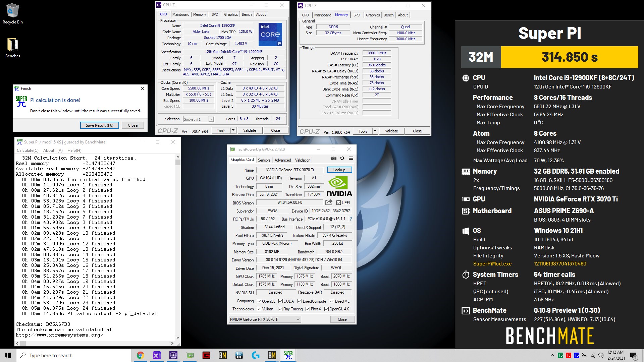
Task: Toggle Vulkan technologies checkbox
Action: tap(259, 309)
